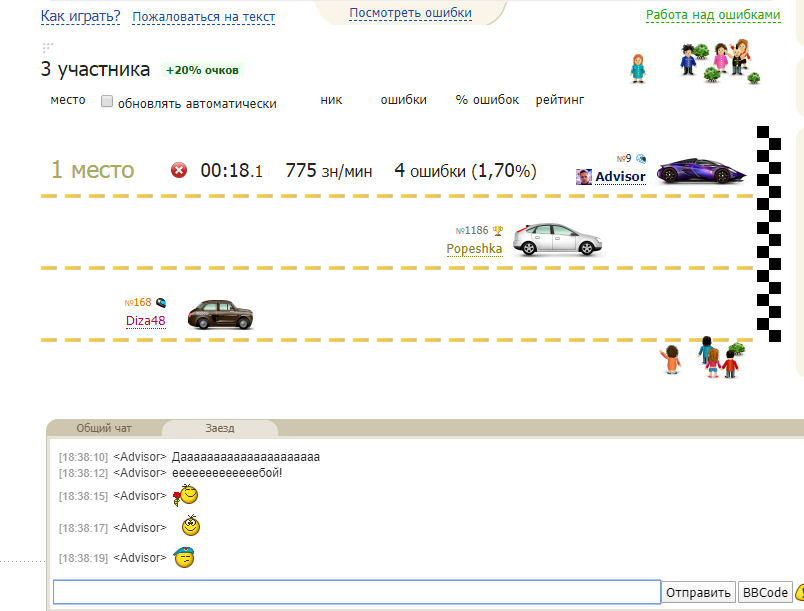Click 'Пожаловаться на текст' link

coord(204,17)
